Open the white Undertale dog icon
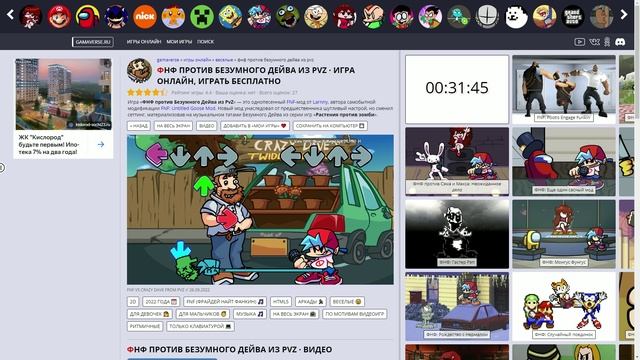This screenshot has width=640, height=360. (x=516, y=17)
